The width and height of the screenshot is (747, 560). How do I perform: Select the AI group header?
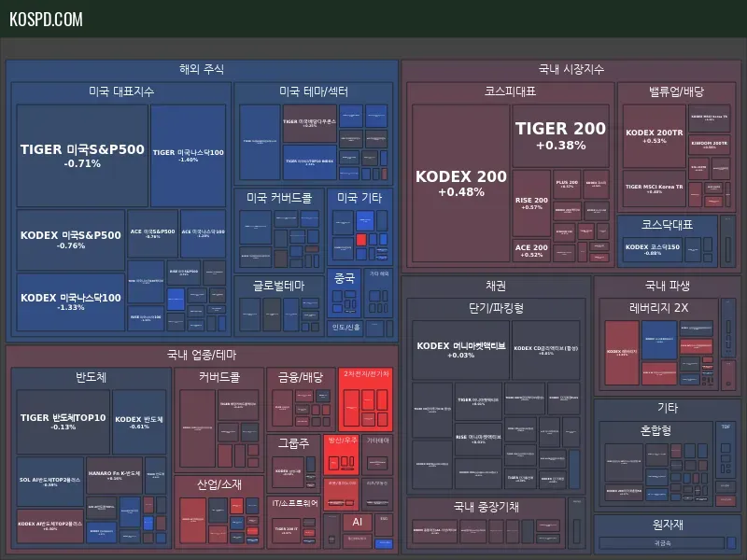358,522
